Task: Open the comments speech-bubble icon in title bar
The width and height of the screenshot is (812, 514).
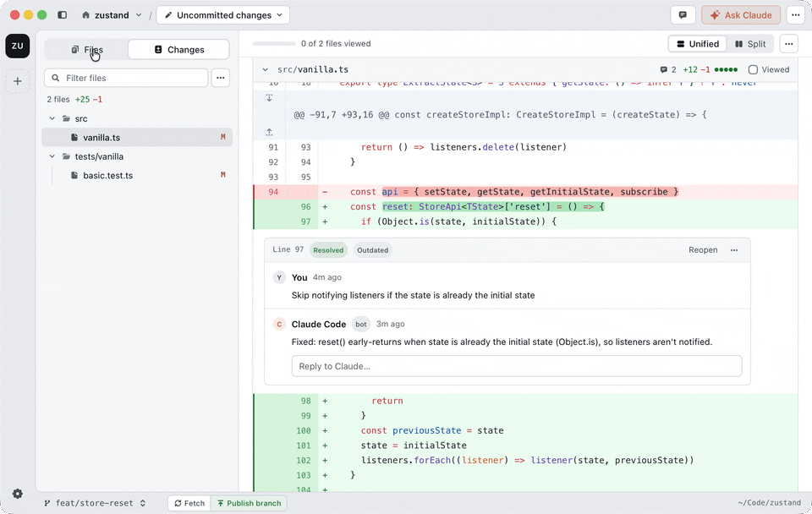Action: (x=683, y=15)
